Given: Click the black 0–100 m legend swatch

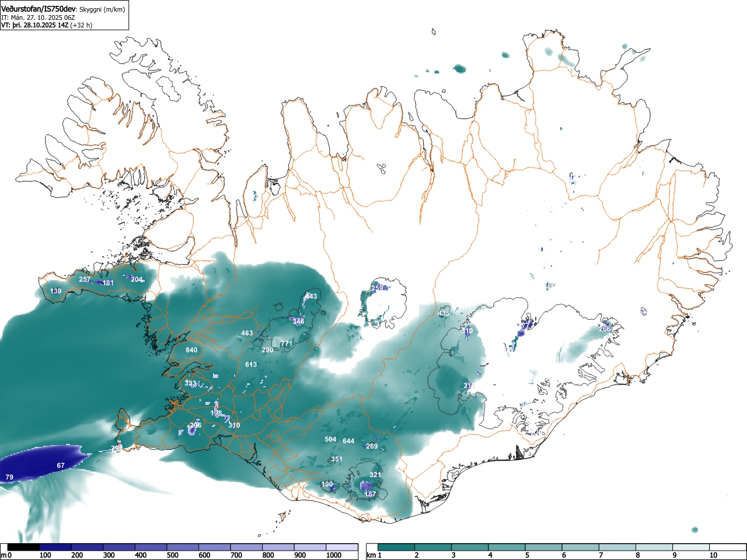Looking at the screenshot, I should (24, 547).
